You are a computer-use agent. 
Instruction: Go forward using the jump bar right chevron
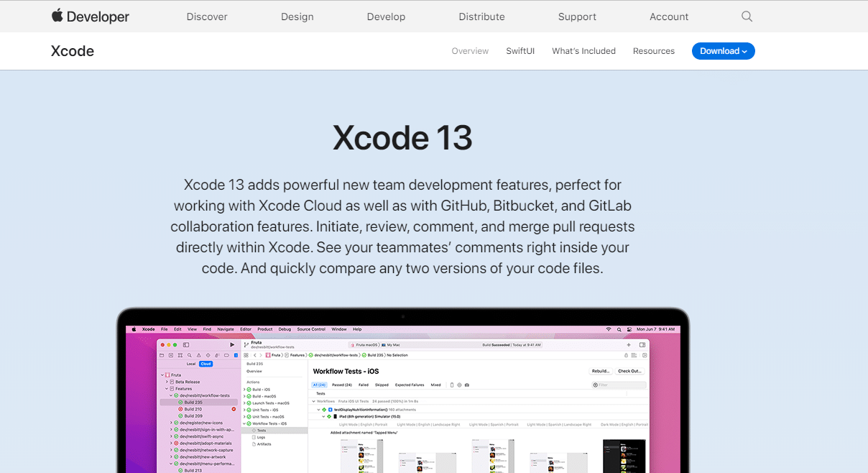(260, 355)
